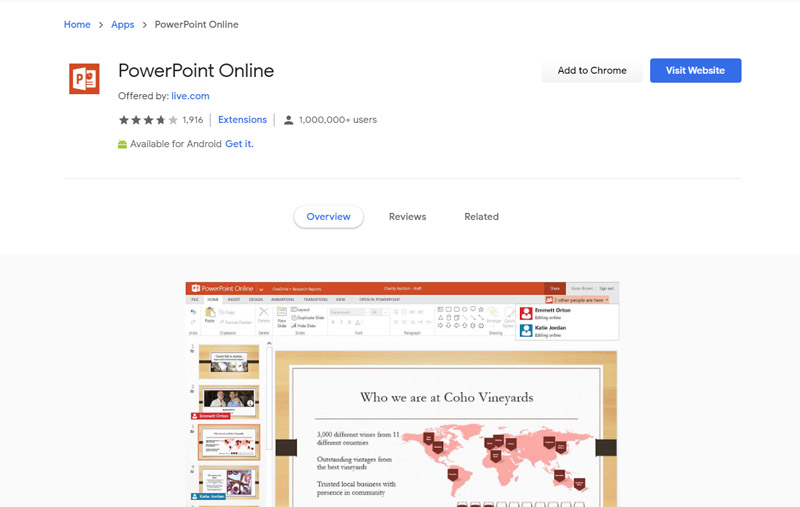Click Katie Jordan's avatar icon

[526, 330]
